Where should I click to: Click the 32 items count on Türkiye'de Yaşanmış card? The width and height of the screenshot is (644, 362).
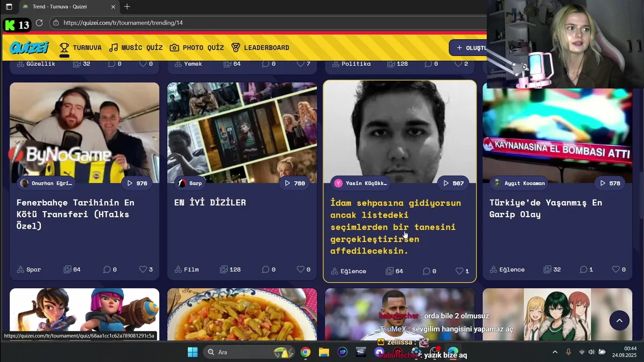(552, 269)
